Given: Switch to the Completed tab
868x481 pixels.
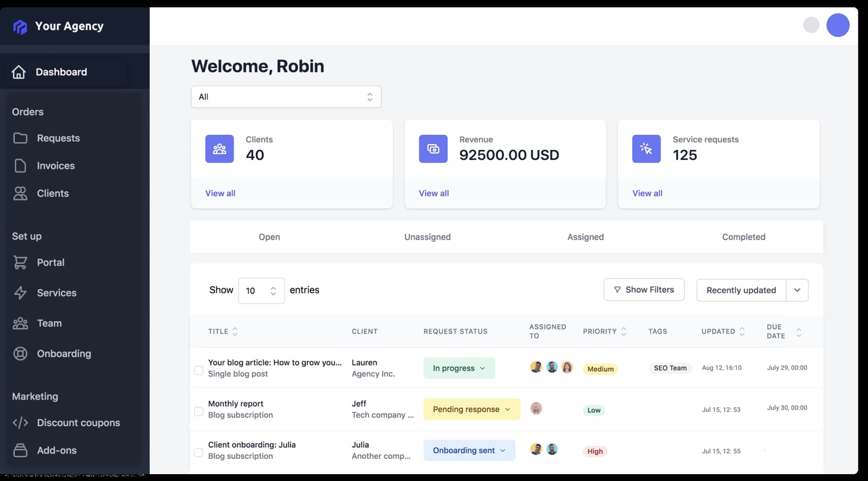Looking at the screenshot, I should click(743, 237).
